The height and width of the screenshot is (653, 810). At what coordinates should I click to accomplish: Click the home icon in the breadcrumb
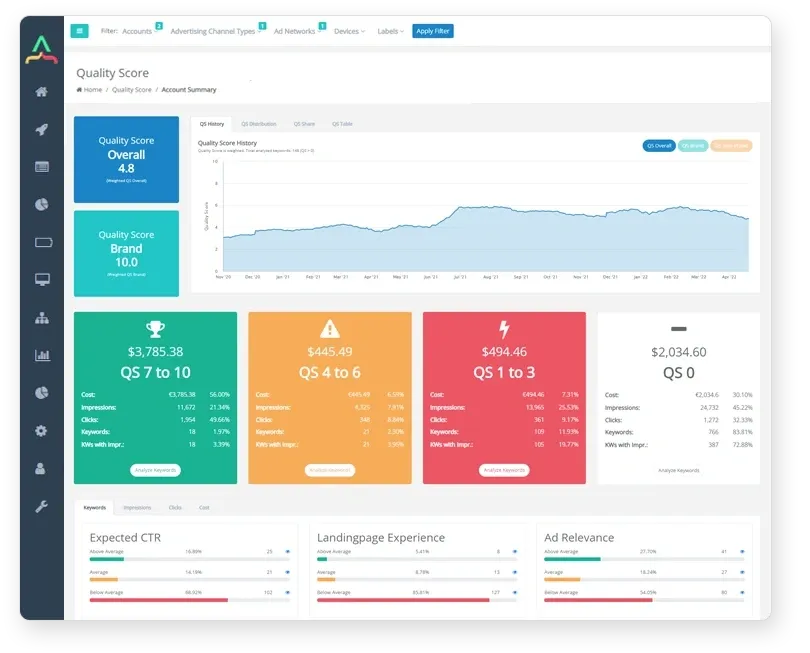coord(79,90)
